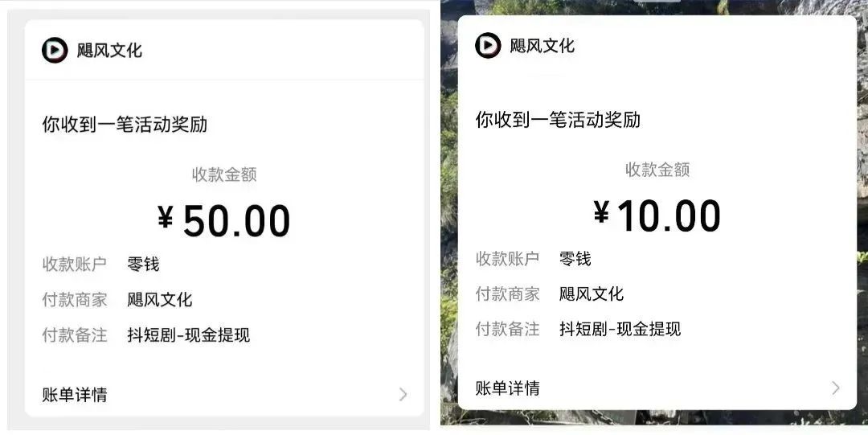Tap 你收到一笔活动奖励 heading on the ¥50.00 card

tap(125, 125)
